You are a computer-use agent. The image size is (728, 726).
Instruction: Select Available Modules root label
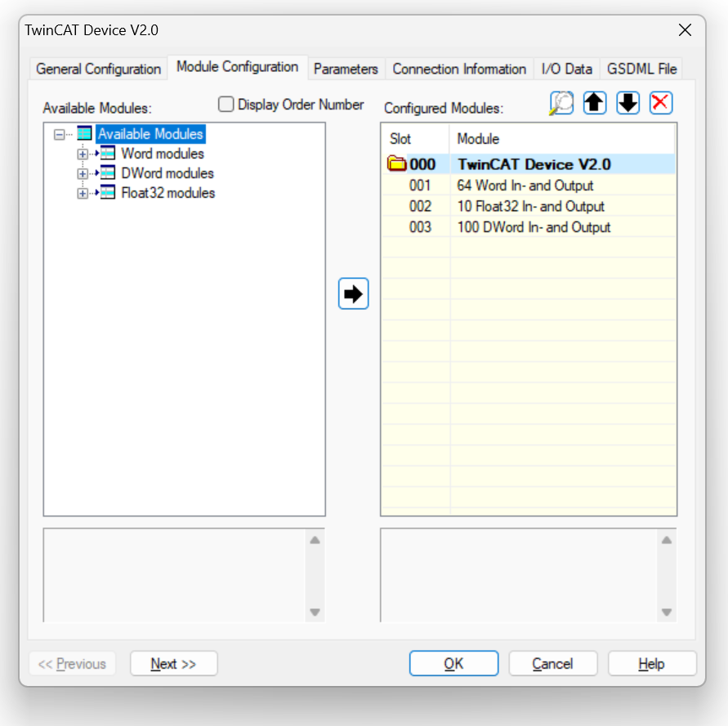point(150,134)
